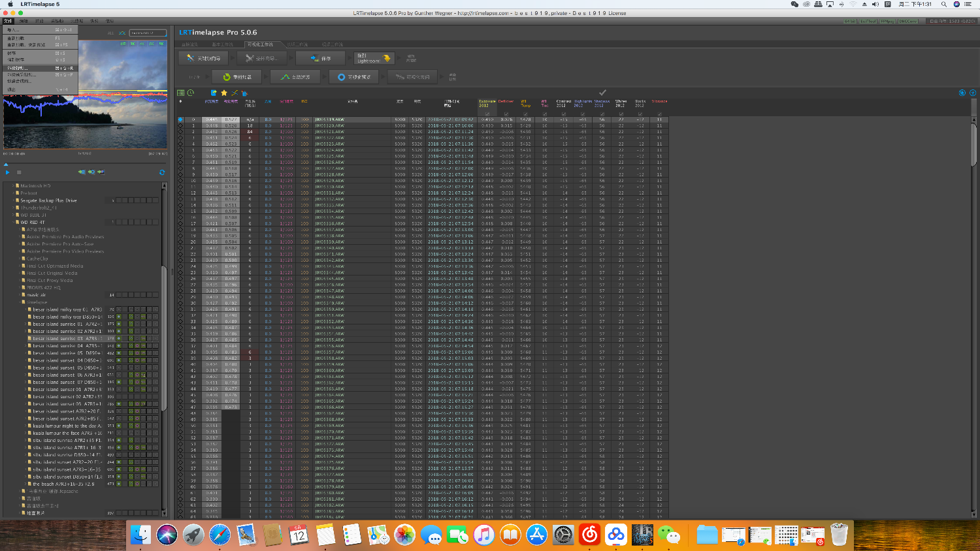Click the folder tree vertical scrollbar
The width and height of the screenshot is (980, 551).
[164, 349]
